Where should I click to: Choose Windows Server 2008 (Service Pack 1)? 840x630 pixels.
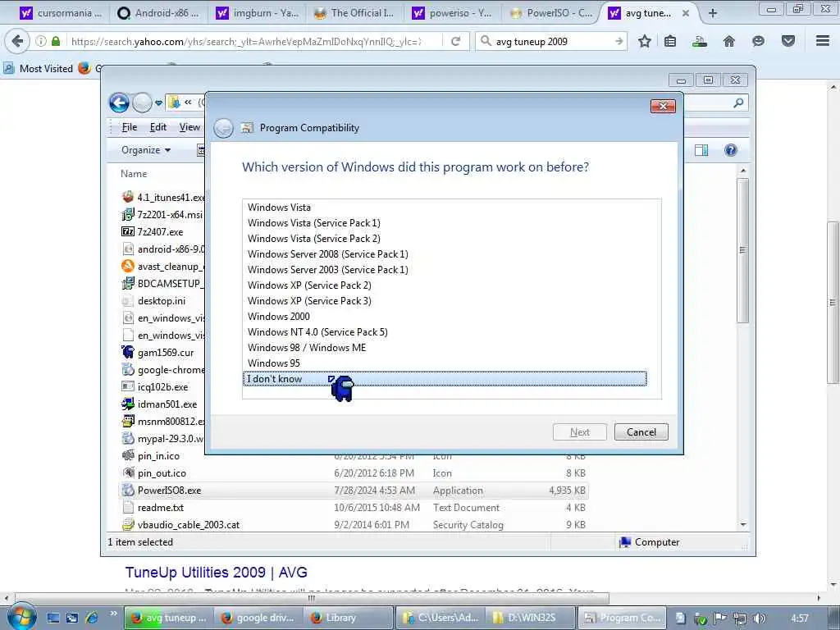tap(328, 254)
